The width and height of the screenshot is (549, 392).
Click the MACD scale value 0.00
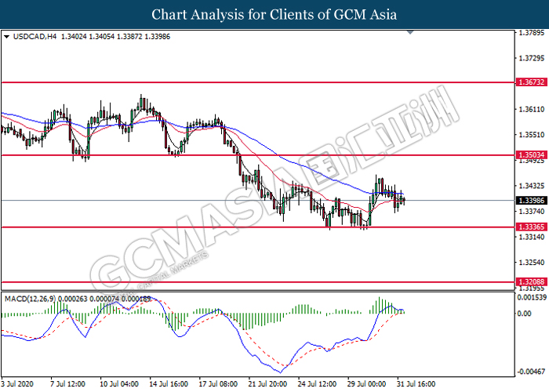(524, 314)
